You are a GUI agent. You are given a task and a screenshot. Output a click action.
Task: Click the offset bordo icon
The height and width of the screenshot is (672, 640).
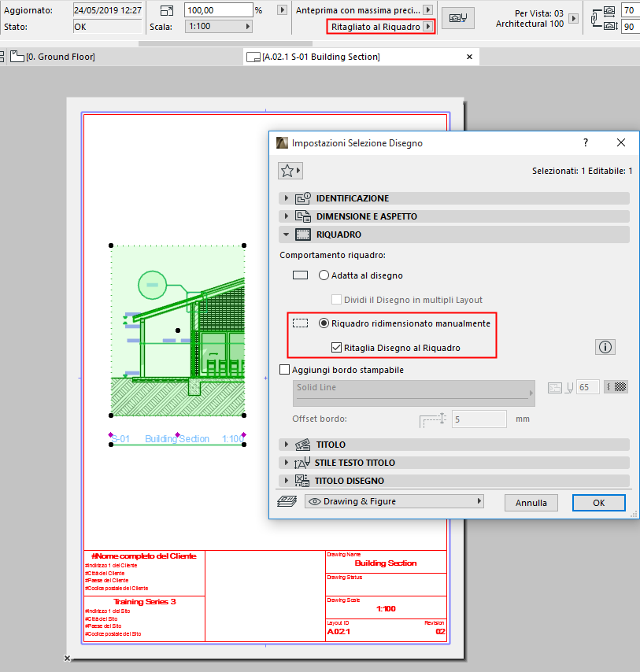pyautogui.click(x=433, y=419)
